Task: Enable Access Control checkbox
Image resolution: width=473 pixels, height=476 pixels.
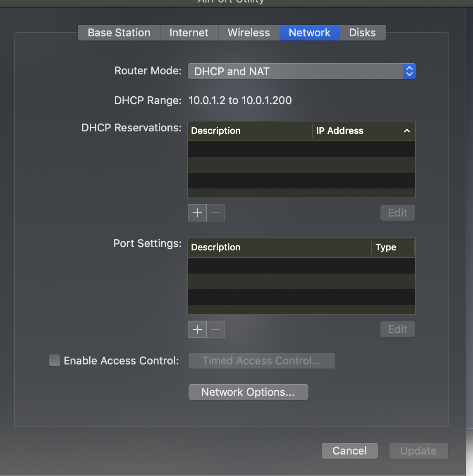Action: (55, 361)
